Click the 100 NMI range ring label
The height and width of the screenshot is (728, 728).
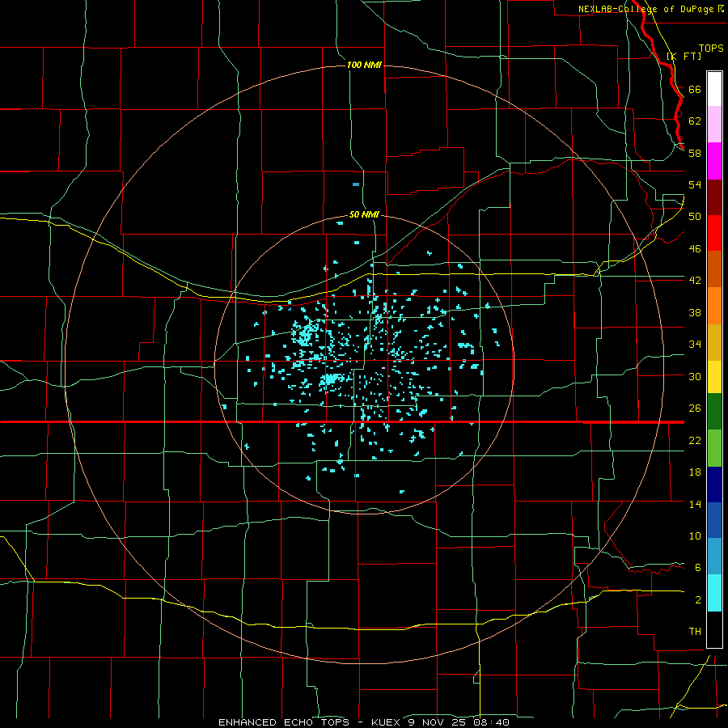point(364,65)
